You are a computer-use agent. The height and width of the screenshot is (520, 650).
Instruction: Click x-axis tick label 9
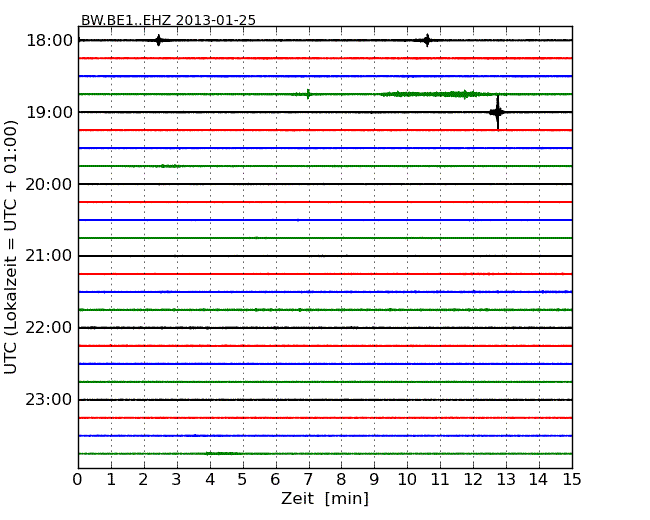tap(374, 479)
